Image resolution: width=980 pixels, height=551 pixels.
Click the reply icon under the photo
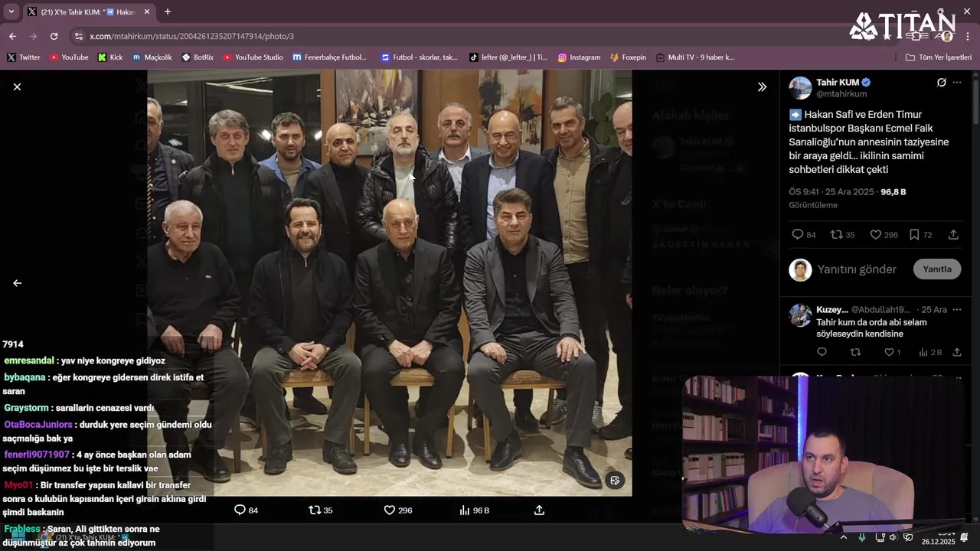(246, 510)
